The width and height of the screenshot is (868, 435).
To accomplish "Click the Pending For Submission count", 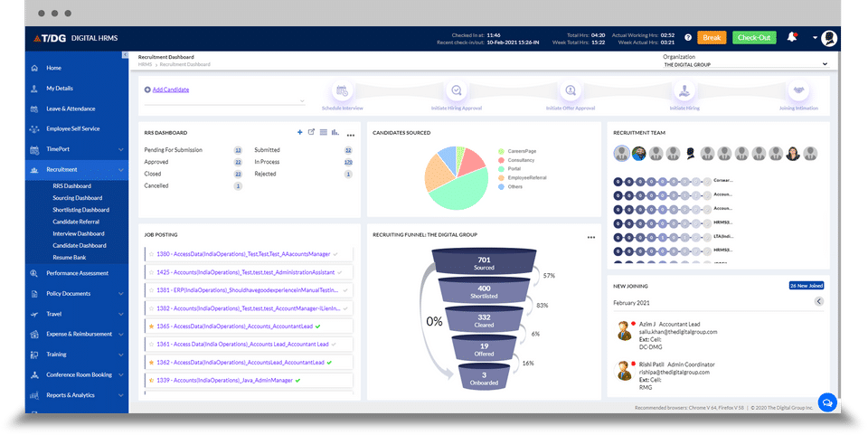I will point(238,150).
